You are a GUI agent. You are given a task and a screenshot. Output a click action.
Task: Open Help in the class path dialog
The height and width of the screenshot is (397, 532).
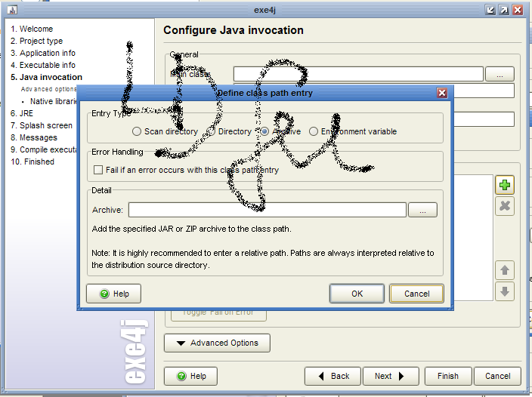point(113,294)
